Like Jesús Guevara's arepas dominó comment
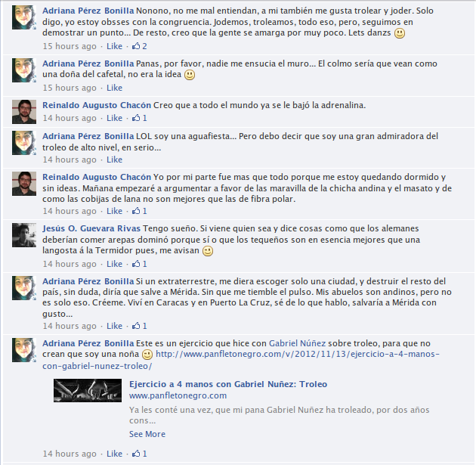The height and width of the screenshot is (465, 476). point(114,264)
